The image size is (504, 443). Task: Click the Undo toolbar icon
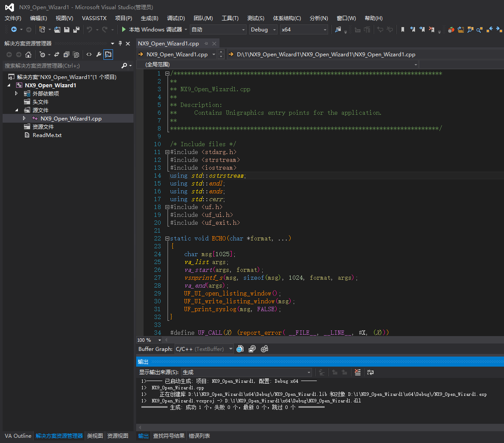89,30
